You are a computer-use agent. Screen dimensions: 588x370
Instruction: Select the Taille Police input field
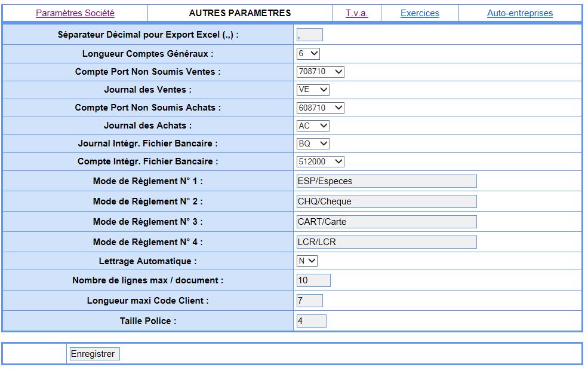[311, 321]
